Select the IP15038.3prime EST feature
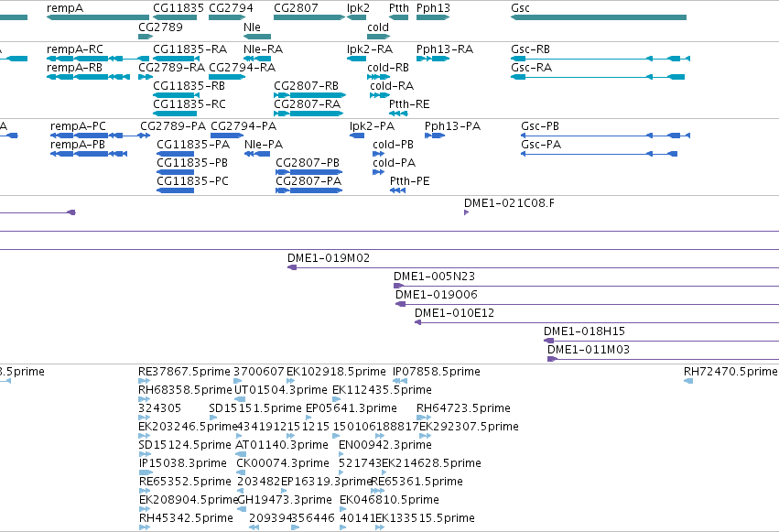 (x=146, y=472)
